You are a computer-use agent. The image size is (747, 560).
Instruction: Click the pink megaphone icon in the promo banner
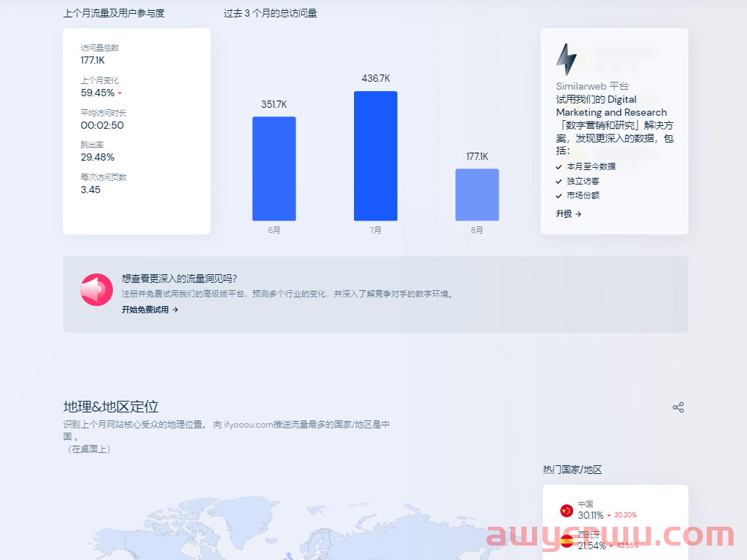tap(96, 289)
